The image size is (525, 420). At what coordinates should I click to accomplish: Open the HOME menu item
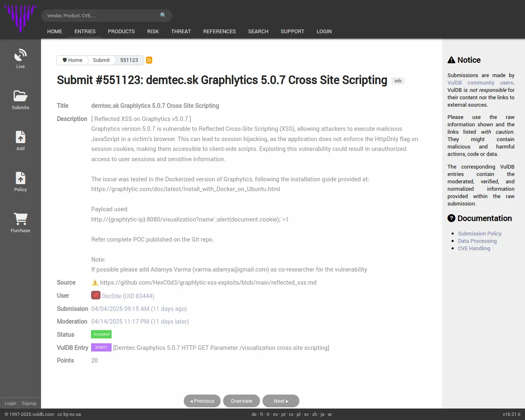55,31
